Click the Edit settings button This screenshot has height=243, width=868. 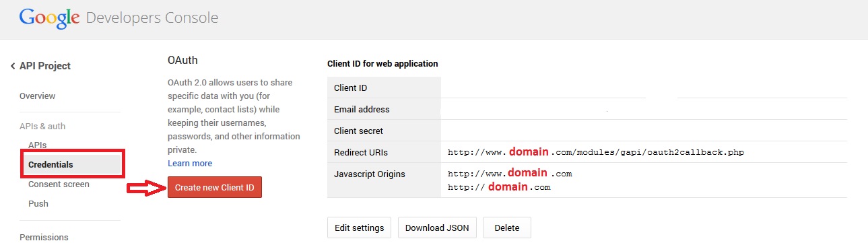coord(360,228)
